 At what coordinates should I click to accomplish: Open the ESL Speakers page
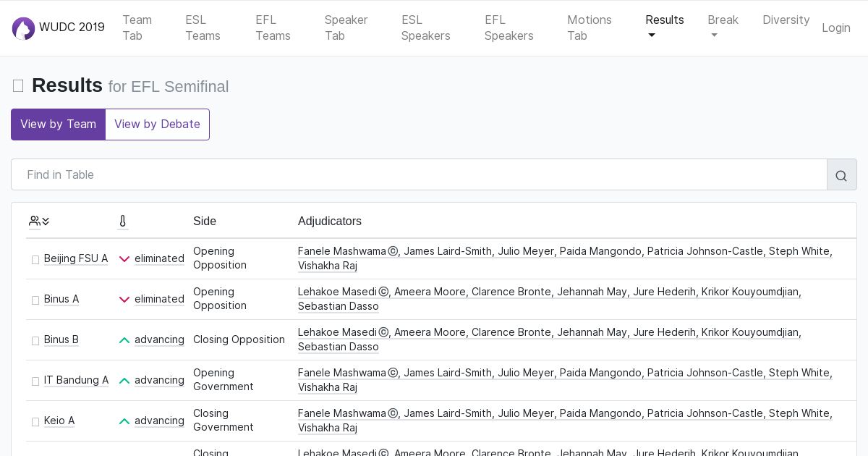(x=426, y=28)
